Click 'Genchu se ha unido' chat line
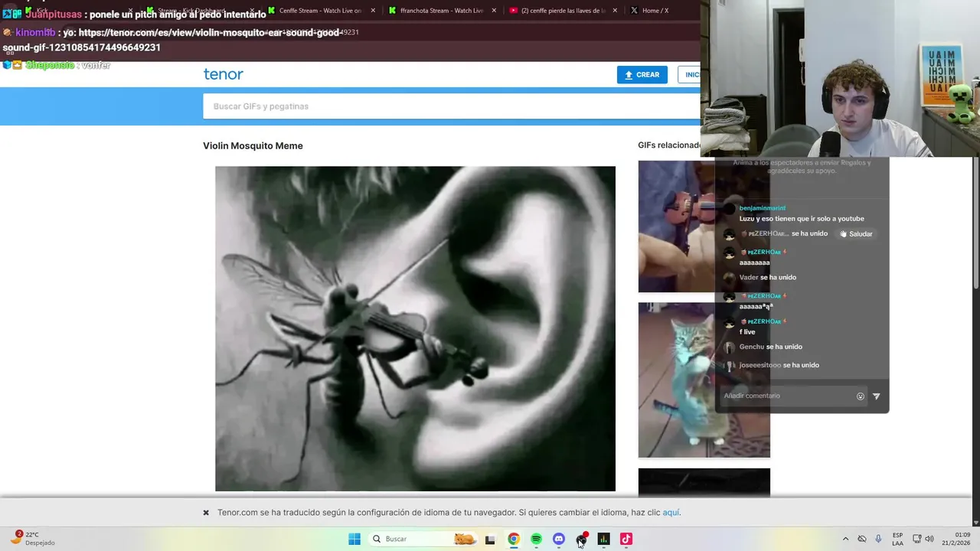Image resolution: width=980 pixels, height=551 pixels. [x=771, y=347]
